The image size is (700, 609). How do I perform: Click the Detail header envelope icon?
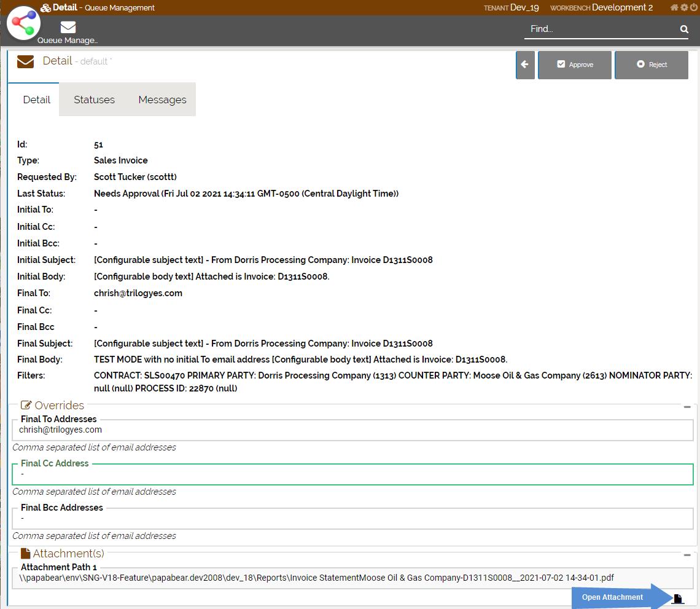click(x=25, y=61)
